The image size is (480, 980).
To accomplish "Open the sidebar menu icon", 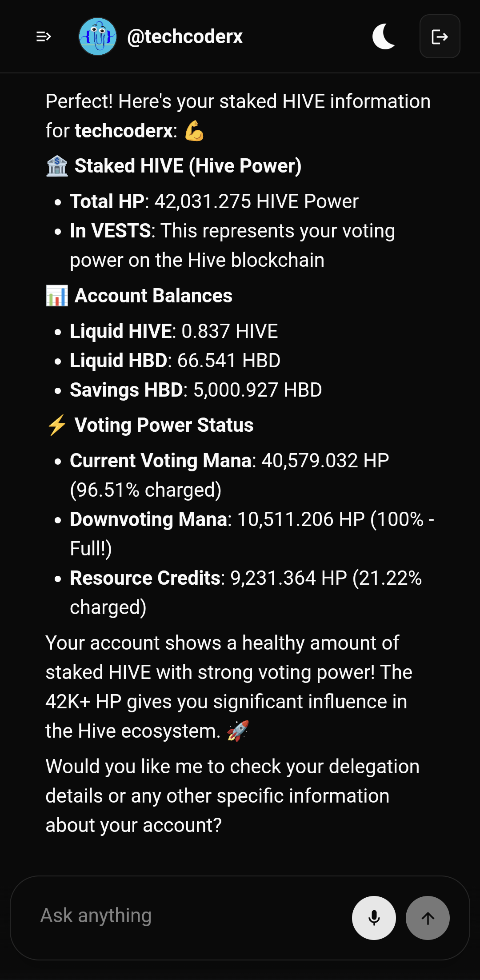I will 44,36.
